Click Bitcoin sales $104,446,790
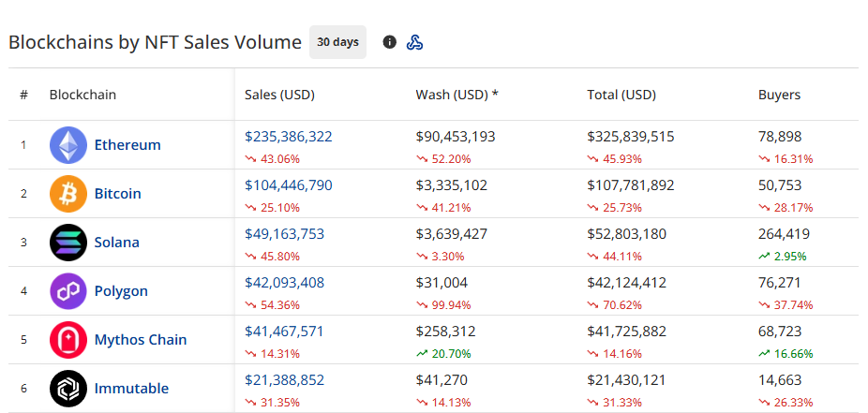The image size is (868, 413). (x=289, y=185)
